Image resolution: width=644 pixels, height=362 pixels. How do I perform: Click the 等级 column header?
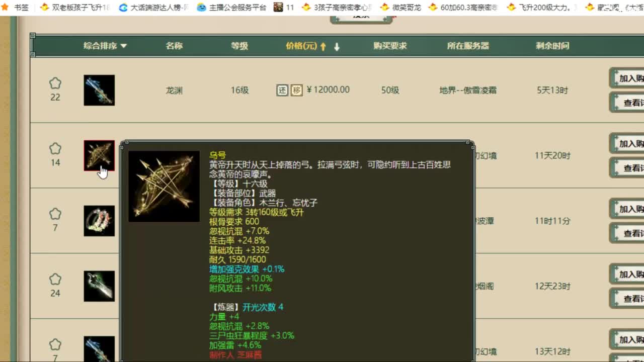pos(239,46)
